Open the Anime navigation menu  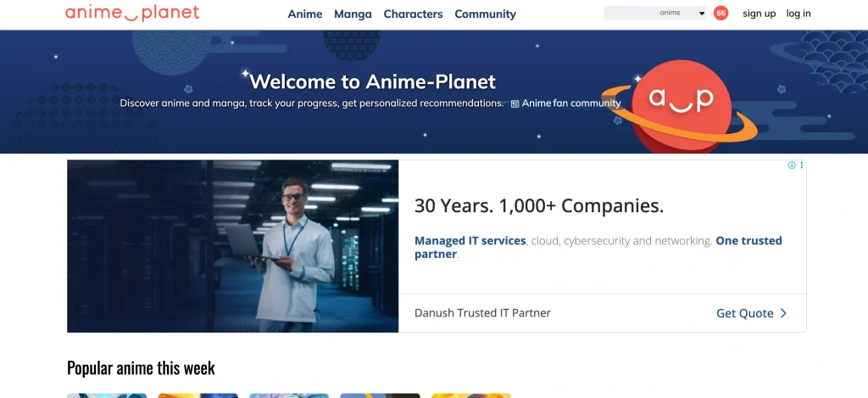tap(305, 14)
